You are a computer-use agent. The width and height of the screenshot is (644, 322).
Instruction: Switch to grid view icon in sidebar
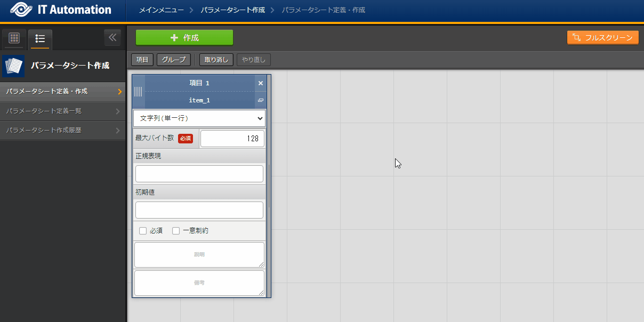(x=14, y=38)
